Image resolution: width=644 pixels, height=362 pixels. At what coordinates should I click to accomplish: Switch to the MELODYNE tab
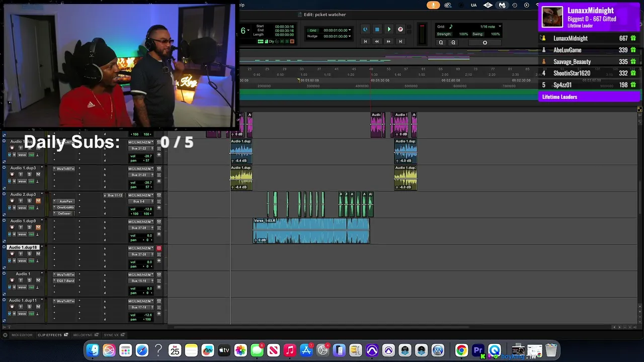83,335
